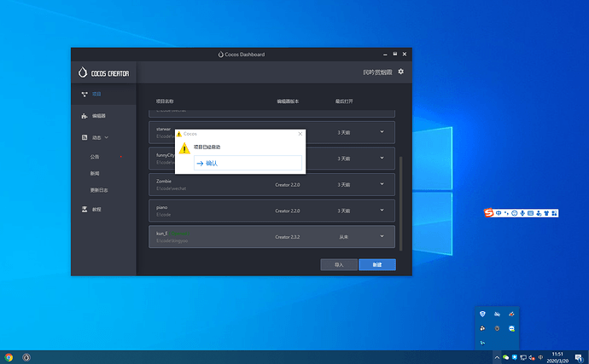Viewport: 589px width, 364px height.
Task: Open 公告 announcements in the sidebar
Action: click(95, 157)
